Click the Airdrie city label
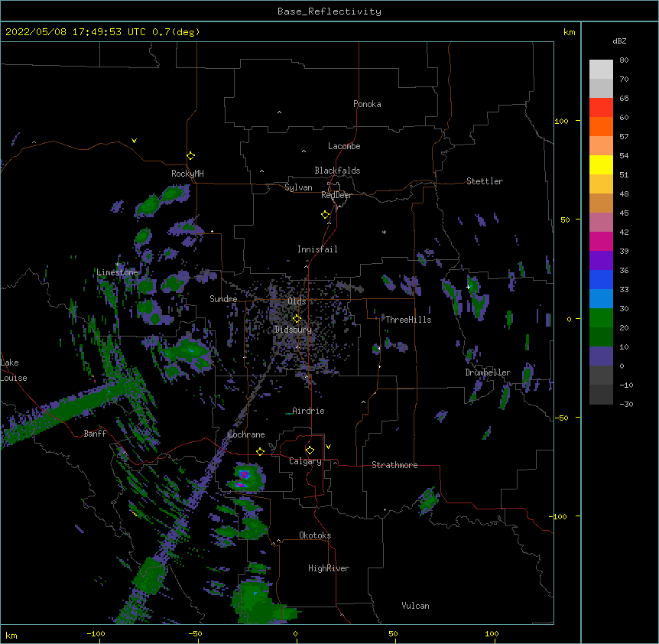 coord(308,411)
